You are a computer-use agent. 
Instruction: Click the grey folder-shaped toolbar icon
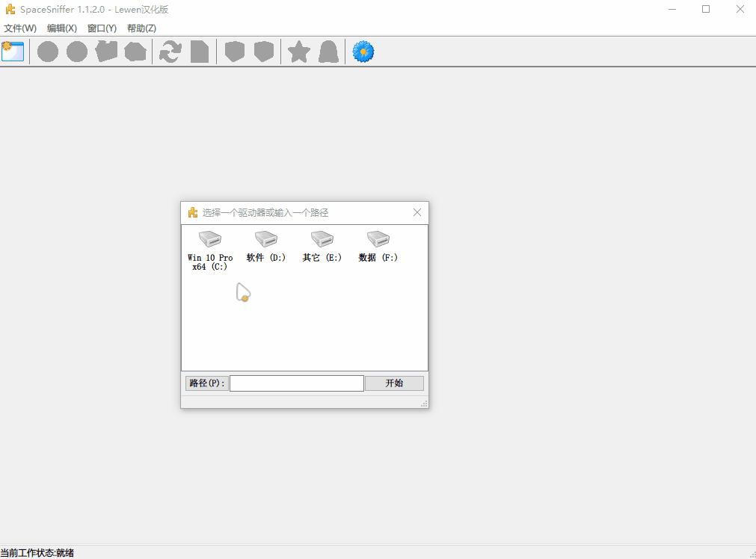coord(106,52)
